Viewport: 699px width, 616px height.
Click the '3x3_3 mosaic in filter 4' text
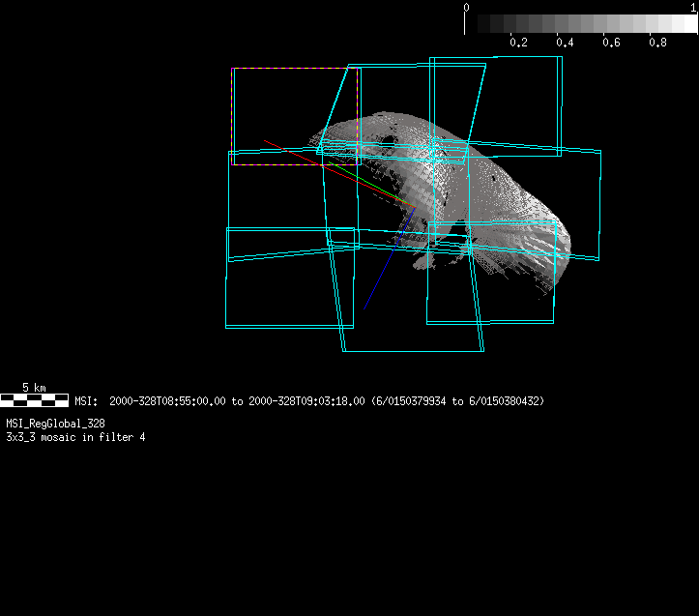coord(75,437)
